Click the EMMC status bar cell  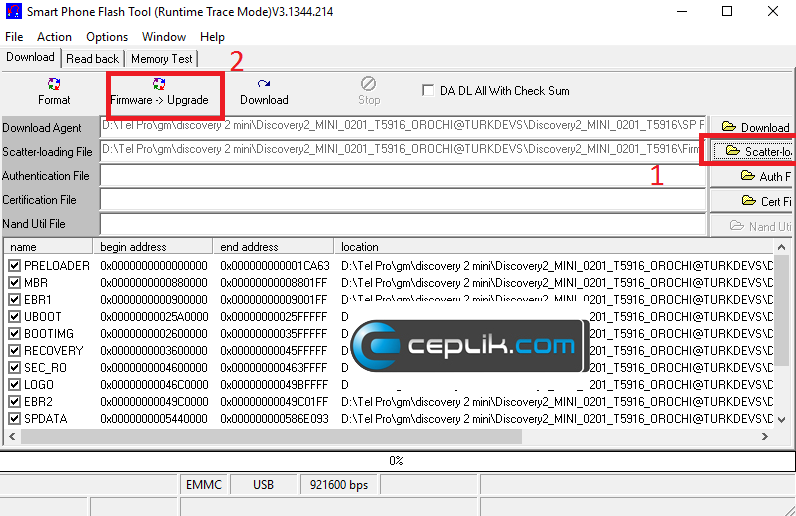tap(204, 485)
